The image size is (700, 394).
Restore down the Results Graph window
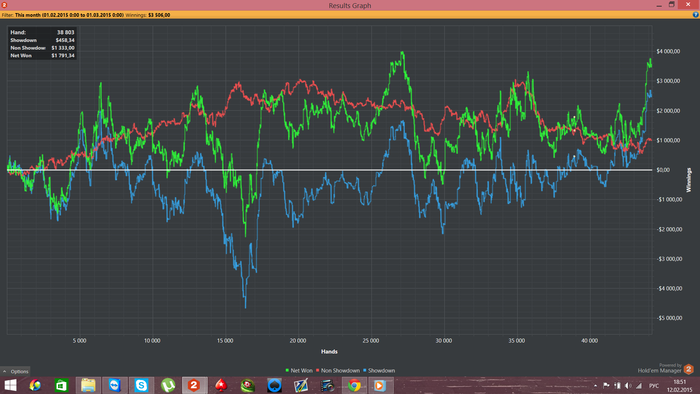click(671, 5)
